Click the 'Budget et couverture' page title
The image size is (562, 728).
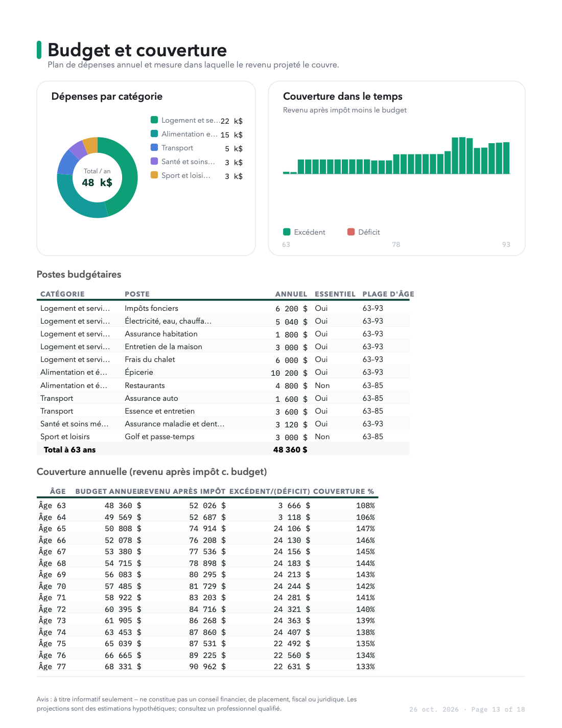[137, 50]
